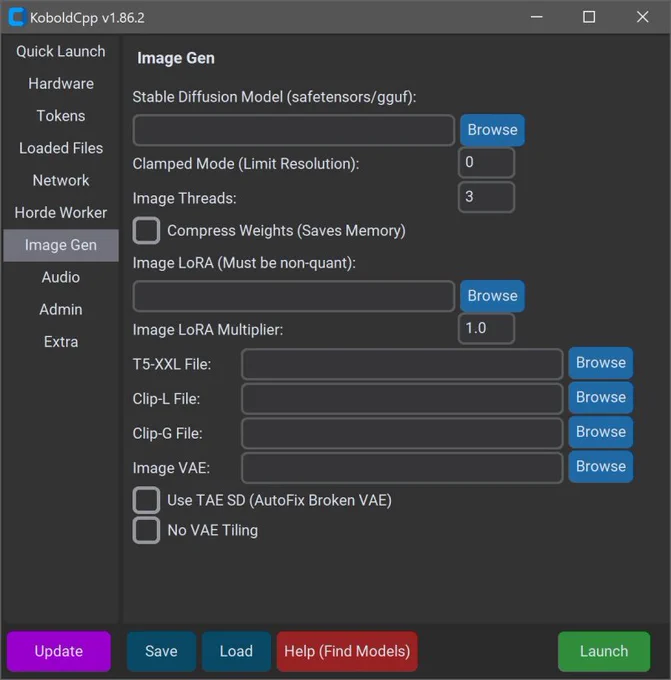Image resolution: width=671 pixels, height=680 pixels.
Task: Go to the Loaded Files tab
Action: [x=61, y=148]
